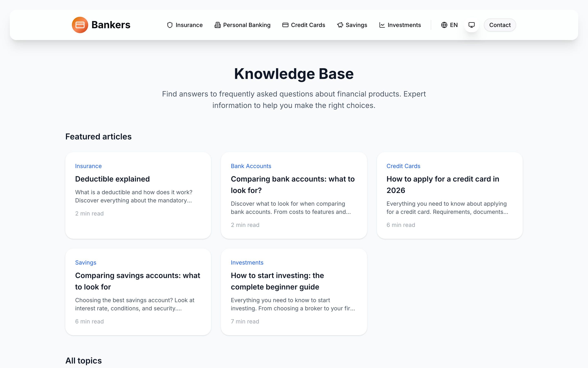The height and width of the screenshot is (368, 588).
Task: Click the Knowledge Base page heading
Action: 294,74
